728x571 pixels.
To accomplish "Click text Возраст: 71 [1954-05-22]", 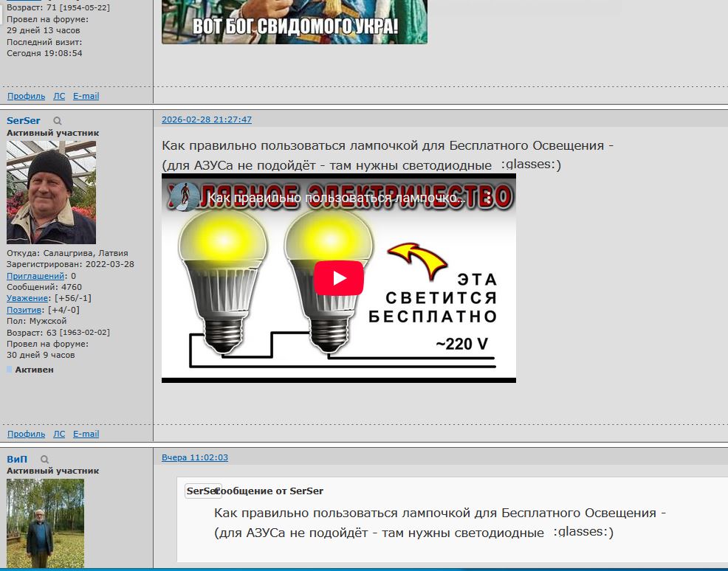I will [x=58, y=7].
